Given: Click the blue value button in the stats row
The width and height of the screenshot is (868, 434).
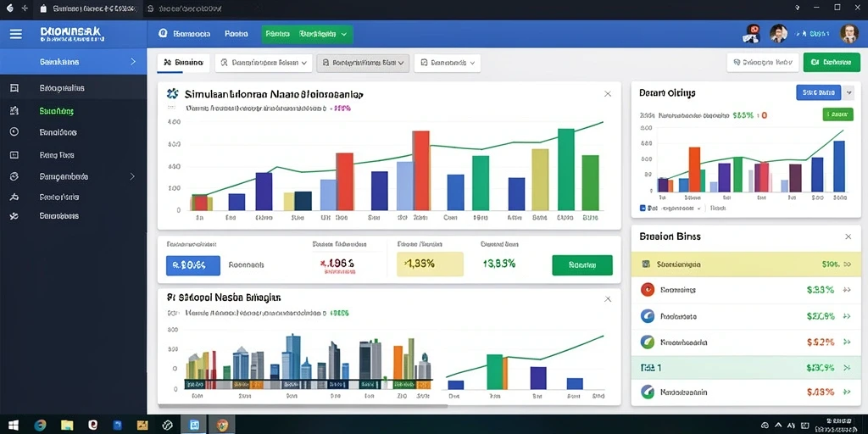Looking at the screenshot, I should tap(193, 265).
